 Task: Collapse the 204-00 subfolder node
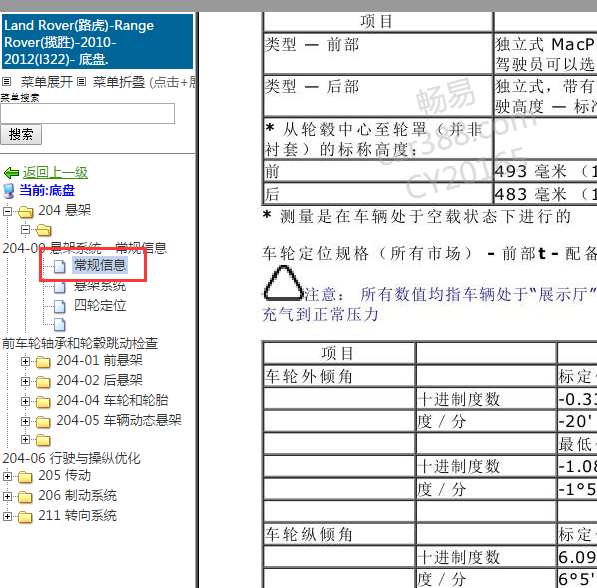tap(26, 230)
